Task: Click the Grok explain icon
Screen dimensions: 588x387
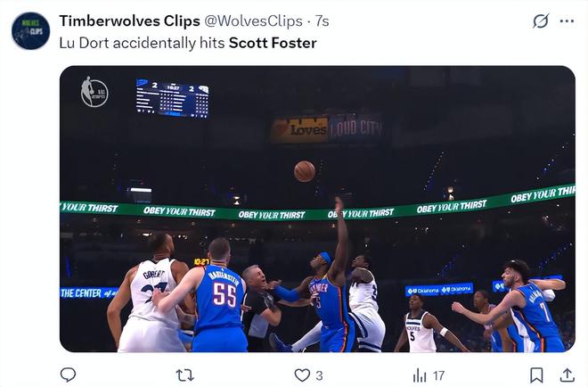Action: pos(541,21)
